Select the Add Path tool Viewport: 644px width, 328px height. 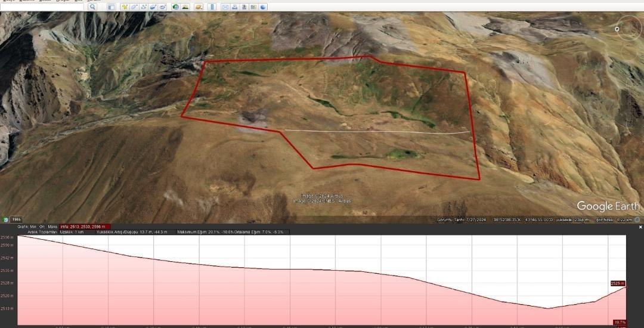click(x=144, y=7)
